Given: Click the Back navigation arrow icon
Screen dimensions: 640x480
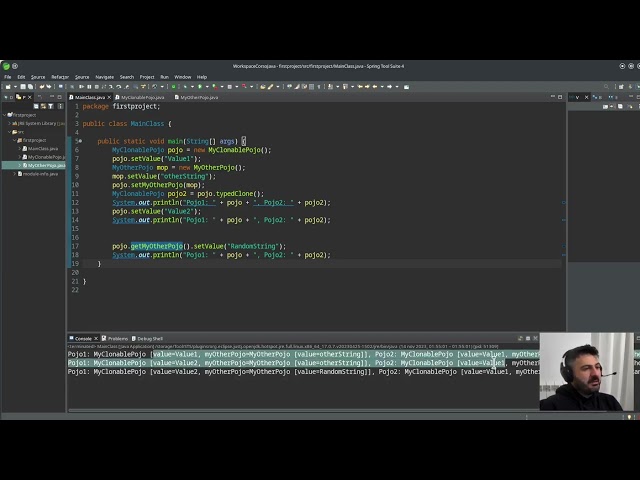Looking at the screenshot, I should tap(375, 87).
